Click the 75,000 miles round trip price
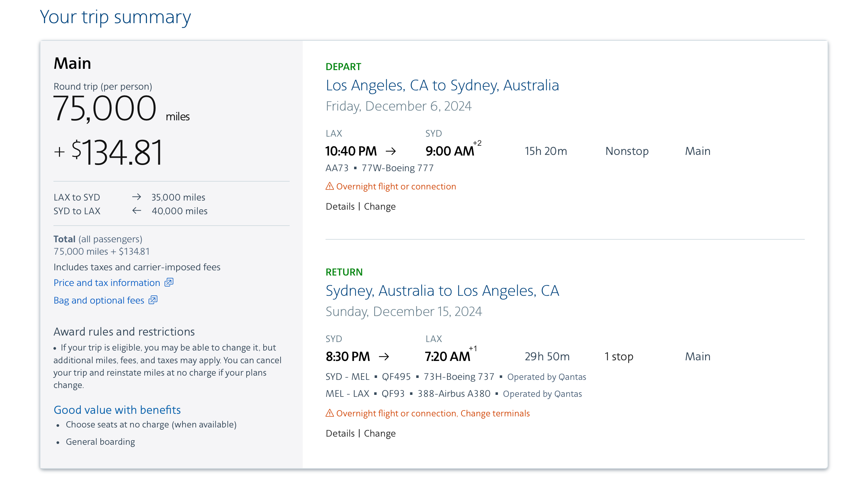 click(x=105, y=109)
